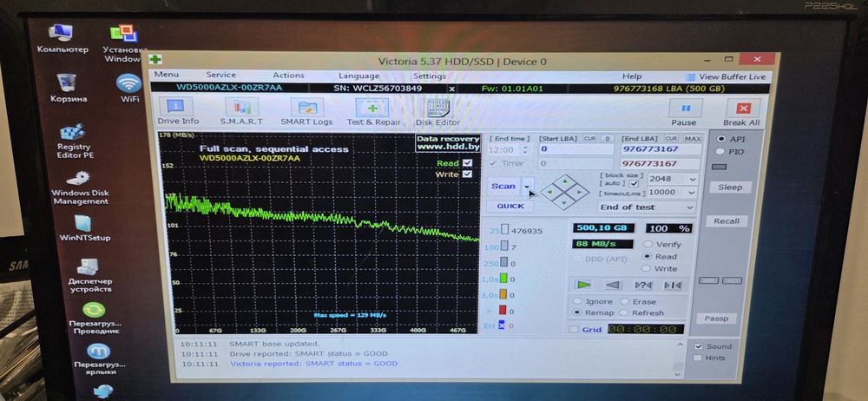Enable the Hints checkbox
The height and width of the screenshot is (401, 868).
click(x=698, y=358)
